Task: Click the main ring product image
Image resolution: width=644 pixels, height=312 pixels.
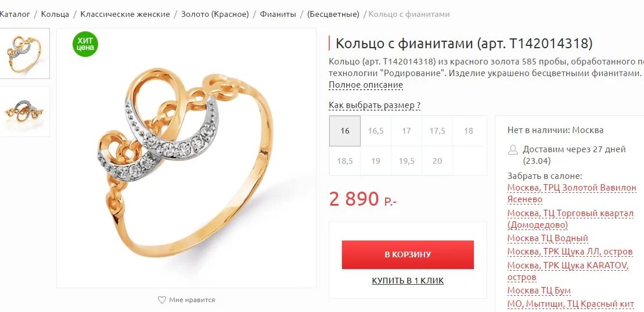Action: pyautogui.click(x=186, y=158)
